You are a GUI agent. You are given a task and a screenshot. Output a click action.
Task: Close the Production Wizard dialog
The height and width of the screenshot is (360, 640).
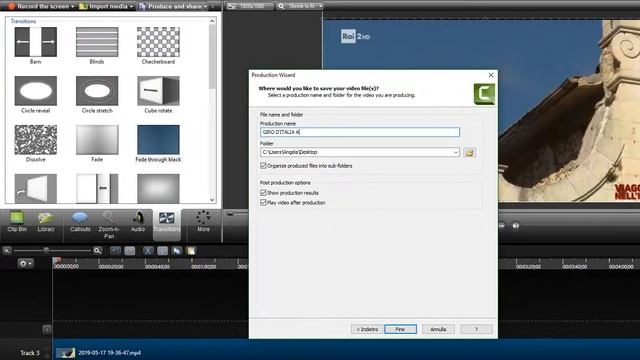491,75
